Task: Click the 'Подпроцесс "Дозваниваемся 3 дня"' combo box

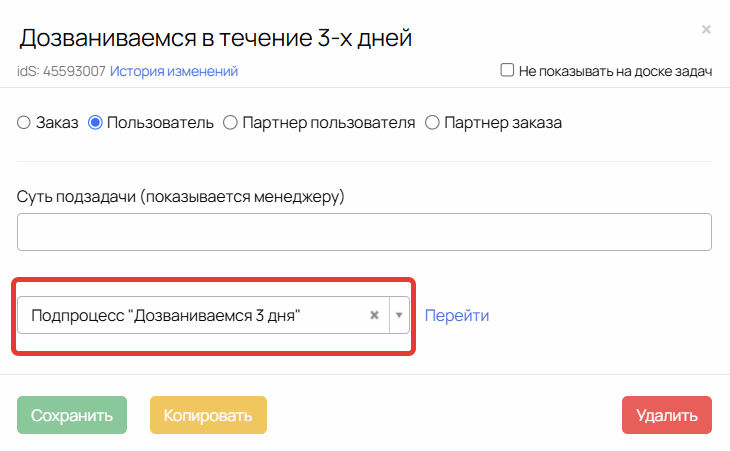Action: point(213,315)
